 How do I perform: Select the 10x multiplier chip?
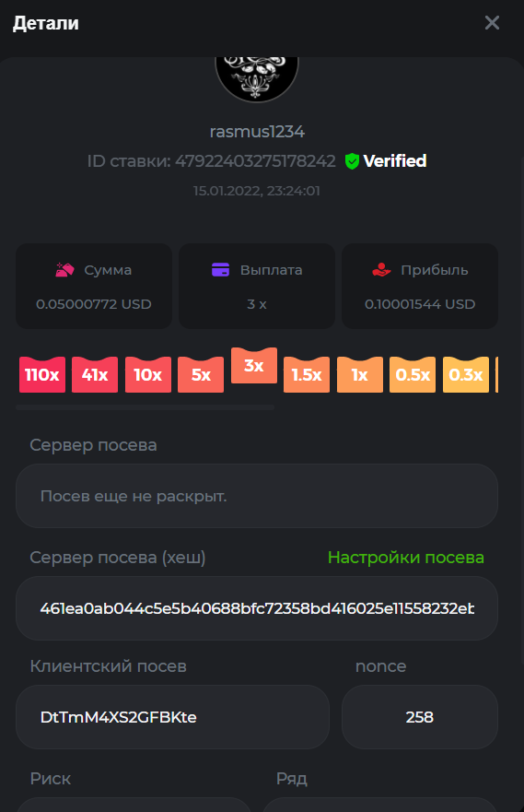[x=148, y=374]
